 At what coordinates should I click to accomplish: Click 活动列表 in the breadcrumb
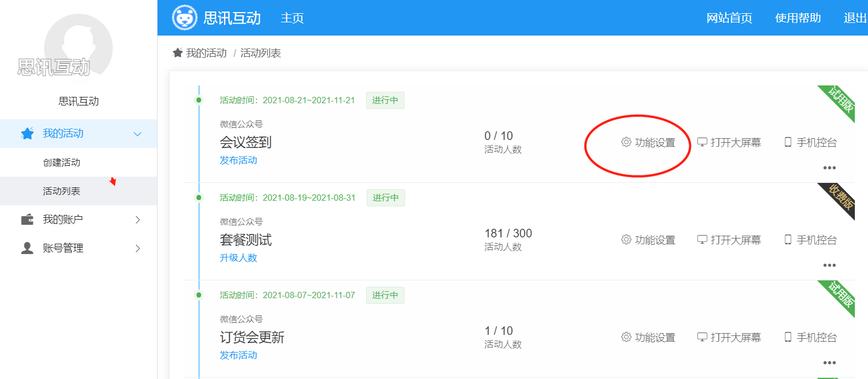point(261,53)
